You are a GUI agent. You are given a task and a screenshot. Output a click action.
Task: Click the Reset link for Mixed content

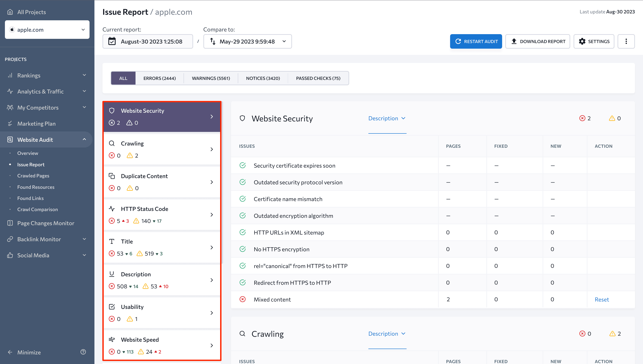coord(601,299)
